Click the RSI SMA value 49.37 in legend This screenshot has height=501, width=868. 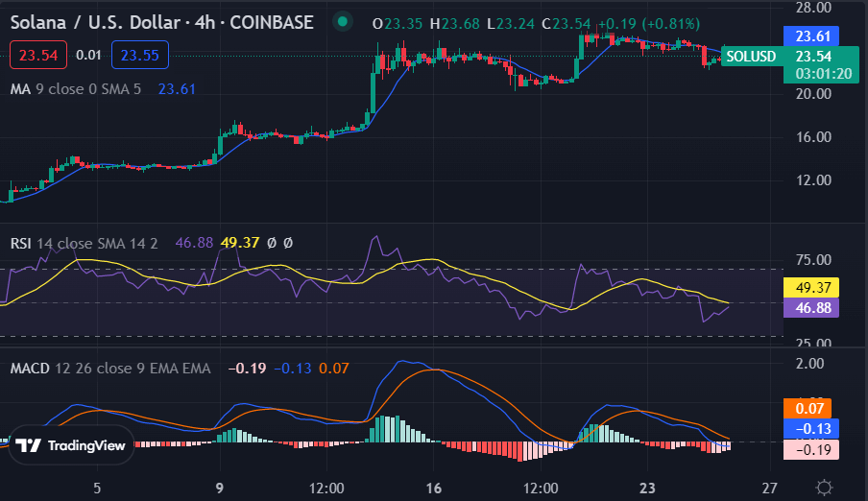click(x=240, y=243)
